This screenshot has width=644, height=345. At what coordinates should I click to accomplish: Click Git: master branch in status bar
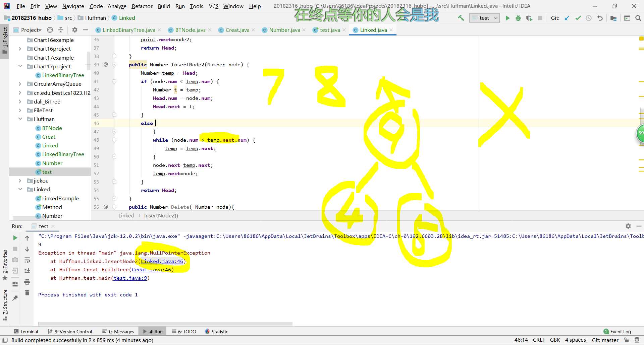click(605, 340)
